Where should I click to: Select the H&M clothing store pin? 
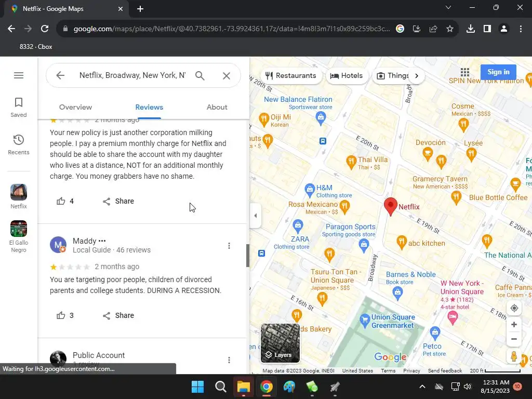click(x=310, y=190)
